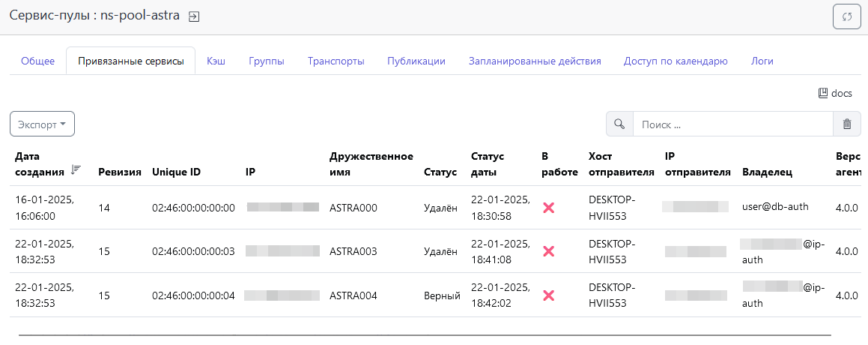Sort by the Ревизия column header
The height and width of the screenshot is (345, 868).
(x=120, y=172)
